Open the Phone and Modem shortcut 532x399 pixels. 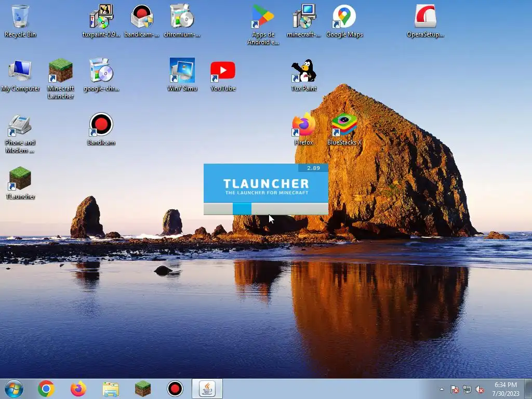coord(20,134)
